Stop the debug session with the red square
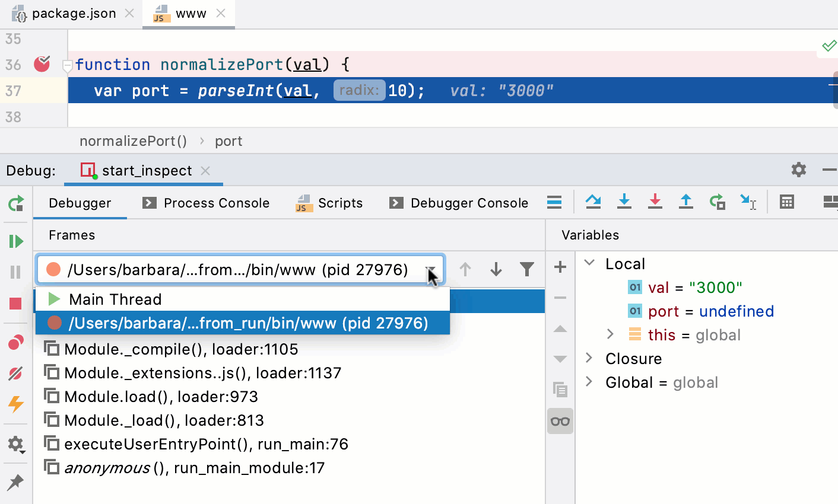This screenshot has height=504, width=838. (16, 304)
